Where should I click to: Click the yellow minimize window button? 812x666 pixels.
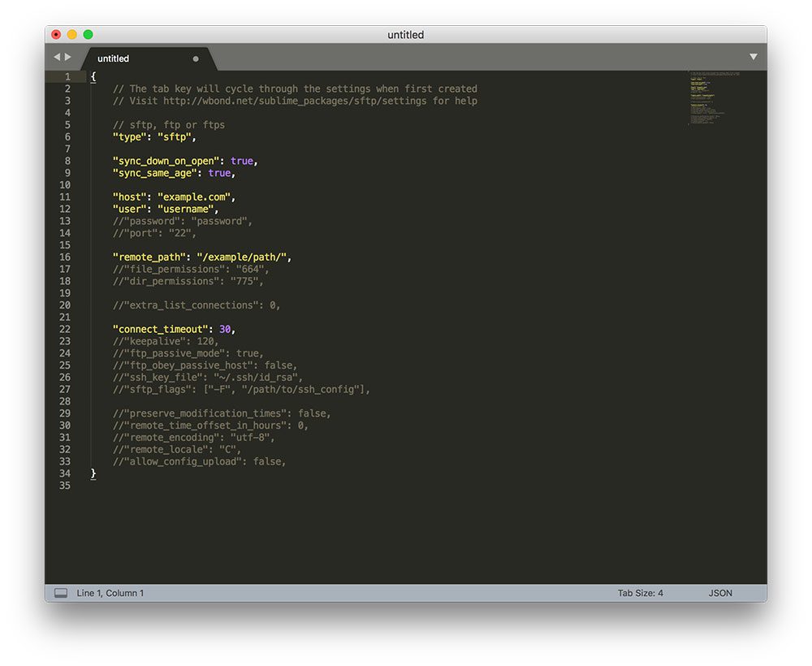pyautogui.click(x=72, y=35)
